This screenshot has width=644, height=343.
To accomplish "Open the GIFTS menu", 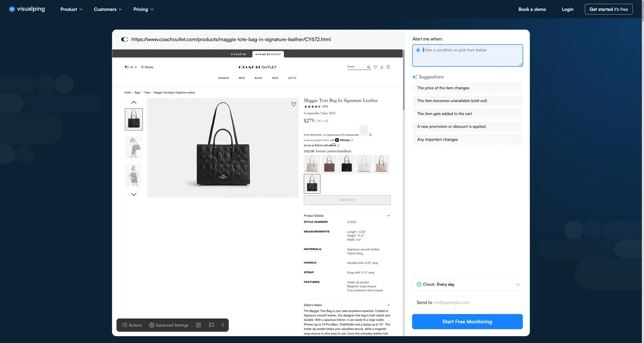I will 292,78.
